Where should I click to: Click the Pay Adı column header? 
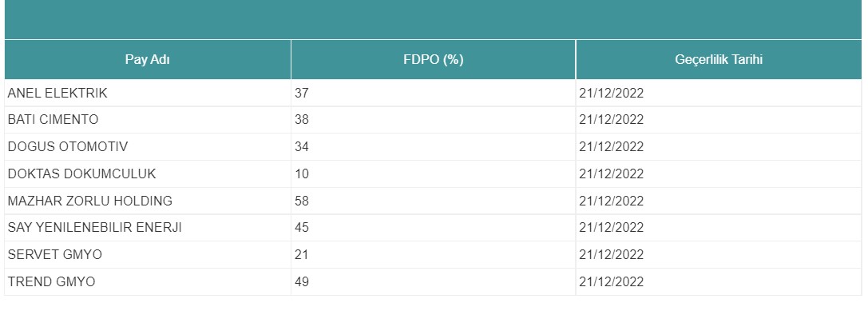(147, 59)
